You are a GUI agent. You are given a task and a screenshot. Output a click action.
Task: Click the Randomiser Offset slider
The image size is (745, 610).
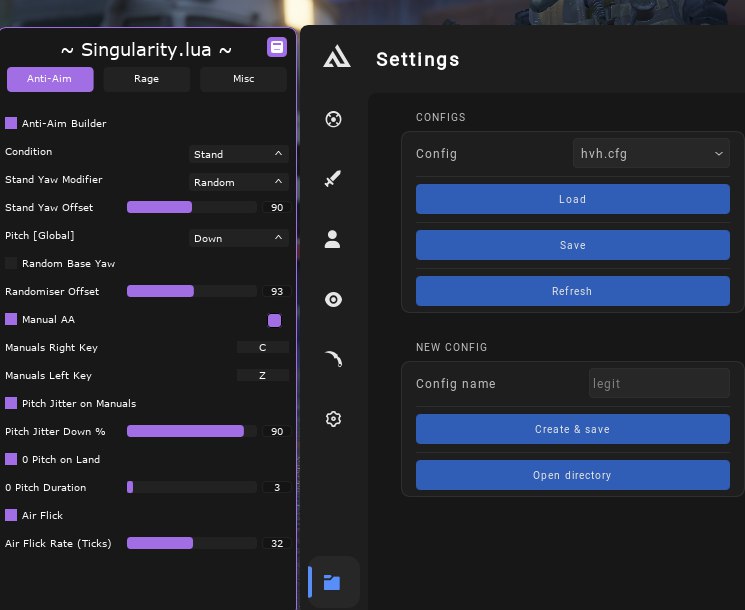point(192,291)
